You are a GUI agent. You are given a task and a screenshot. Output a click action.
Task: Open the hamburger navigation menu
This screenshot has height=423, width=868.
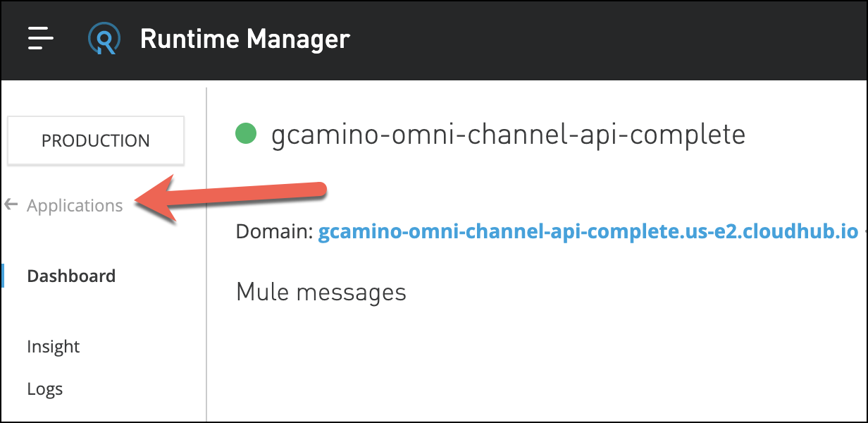pyautogui.click(x=40, y=38)
